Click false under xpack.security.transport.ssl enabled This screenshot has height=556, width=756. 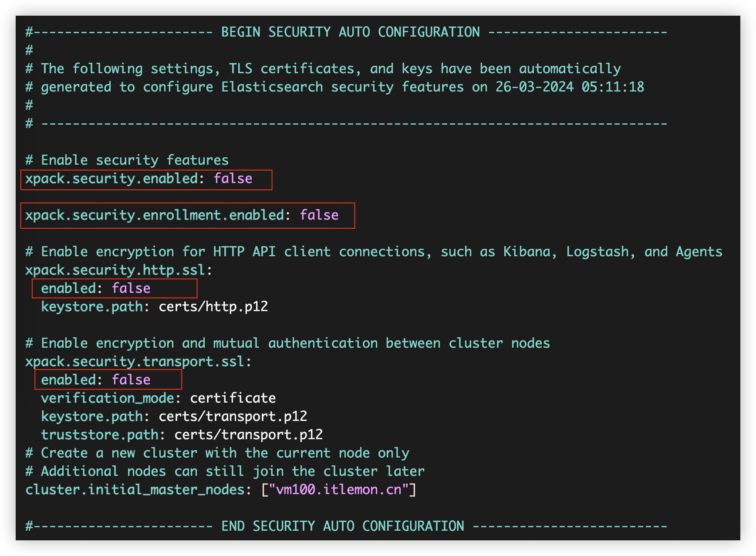[131, 380]
